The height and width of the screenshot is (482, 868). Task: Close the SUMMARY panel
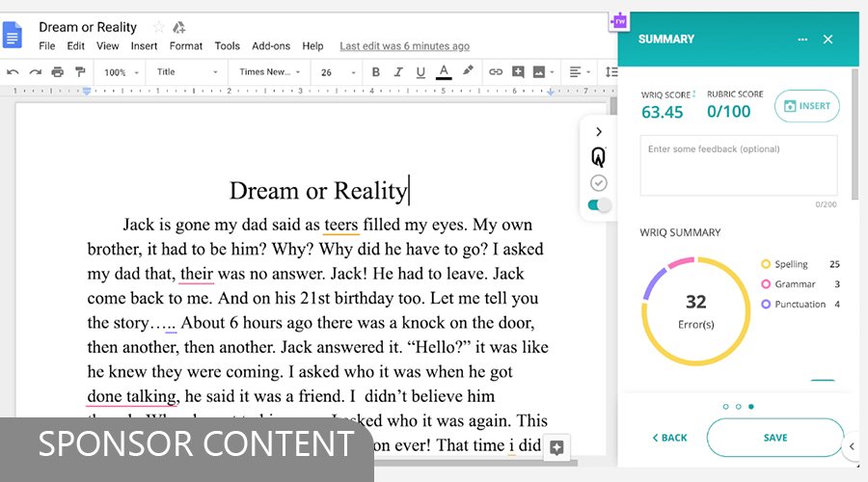pyautogui.click(x=828, y=40)
